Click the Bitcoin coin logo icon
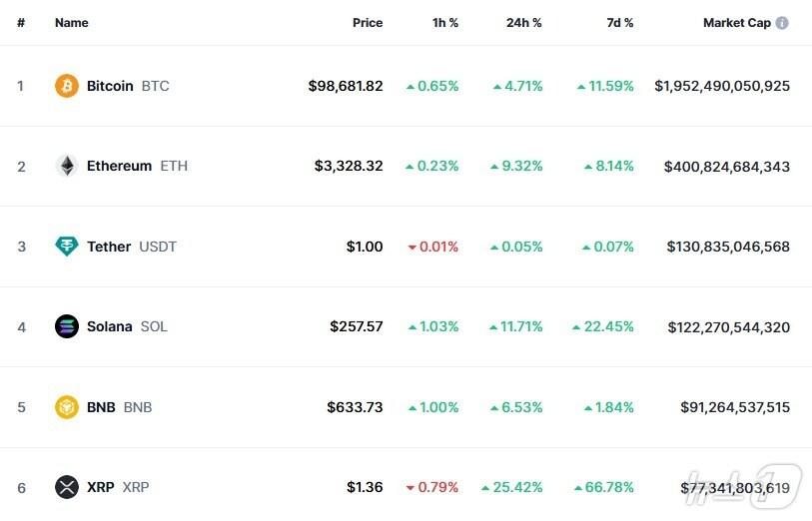812x521 pixels. (67, 86)
